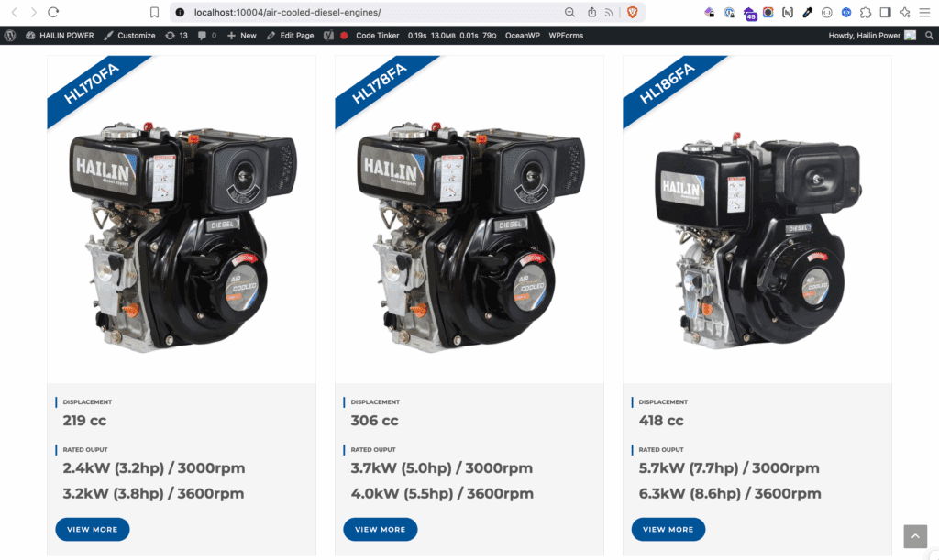
Task: Click 5.7kW (7.7hp) / 3000rpm text
Action: click(729, 467)
